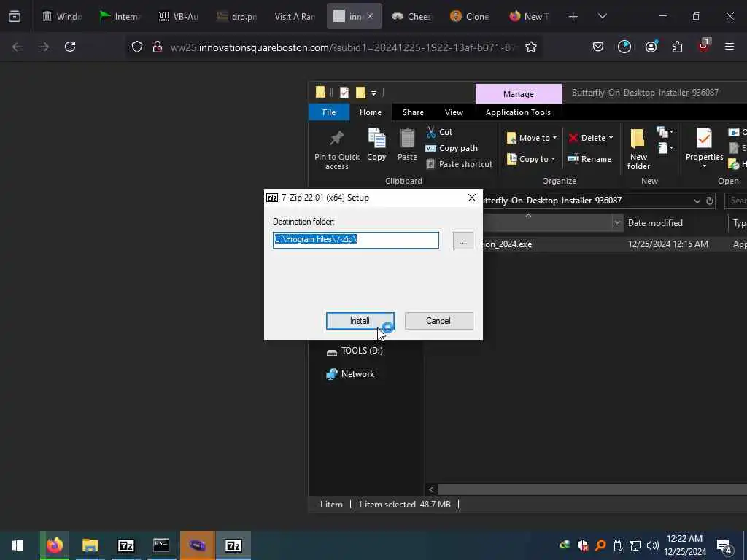This screenshot has width=747, height=560.
Task: Click the Properties ribbon button
Action: tap(704, 148)
